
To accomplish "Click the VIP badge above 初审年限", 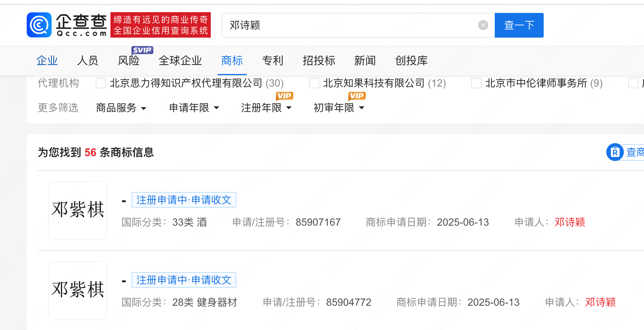I will (x=357, y=96).
